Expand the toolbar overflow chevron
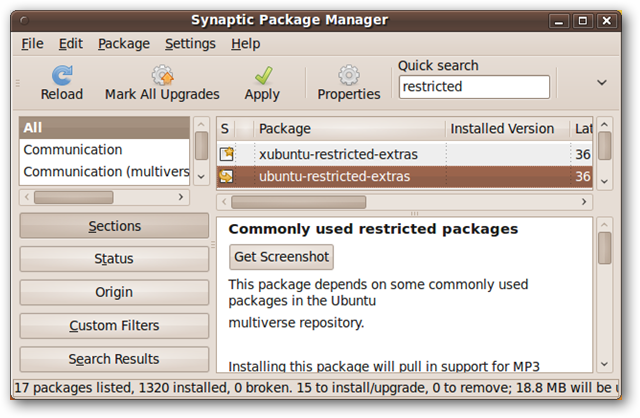 [602, 82]
